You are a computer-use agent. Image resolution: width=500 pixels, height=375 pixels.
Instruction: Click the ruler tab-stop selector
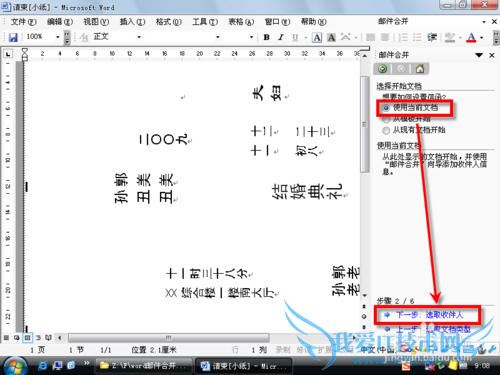[8, 54]
